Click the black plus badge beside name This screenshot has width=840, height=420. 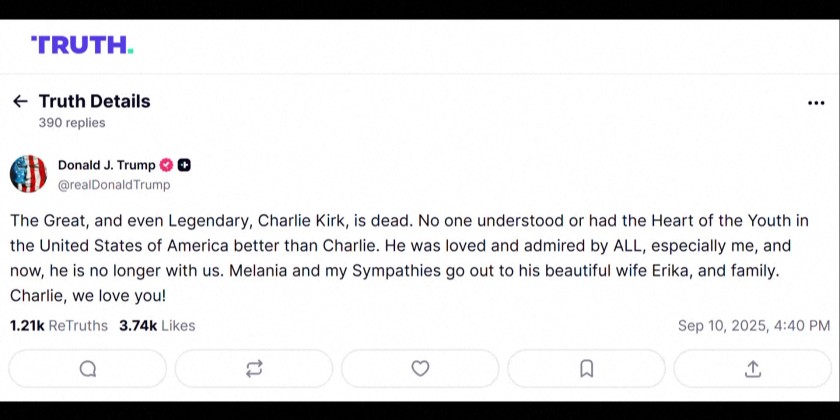(184, 165)
